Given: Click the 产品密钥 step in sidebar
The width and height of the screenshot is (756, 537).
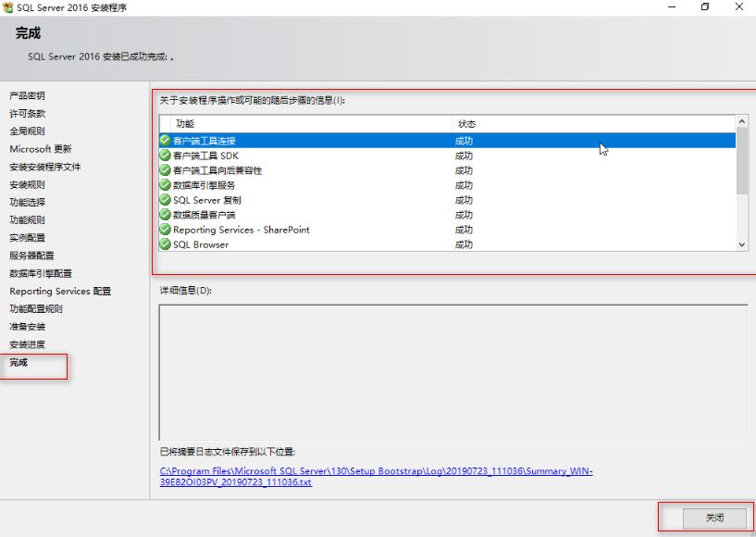Looking at the screenshot, I should click(x=27, y=95).
